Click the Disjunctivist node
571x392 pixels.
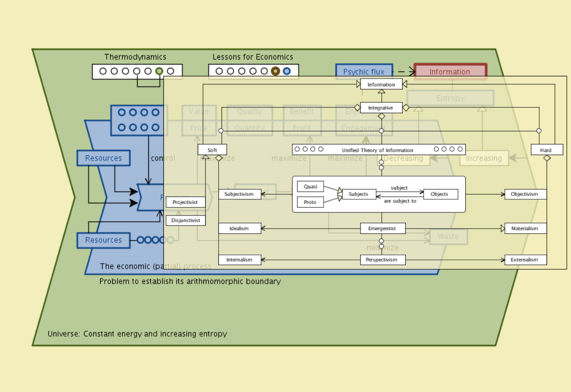pos(185,221)
